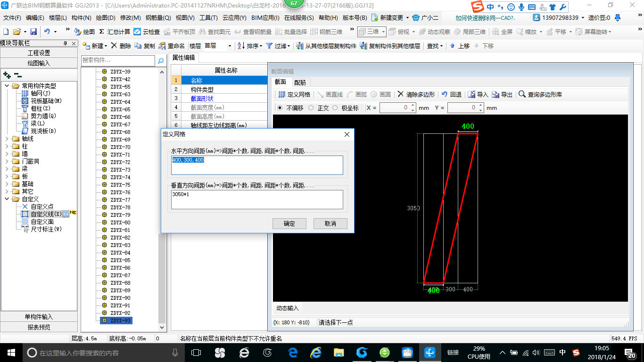The height and width of the screenshot is (362, 644).
Task: Open the Task View icon on taskbar
Action: (196, 352)
